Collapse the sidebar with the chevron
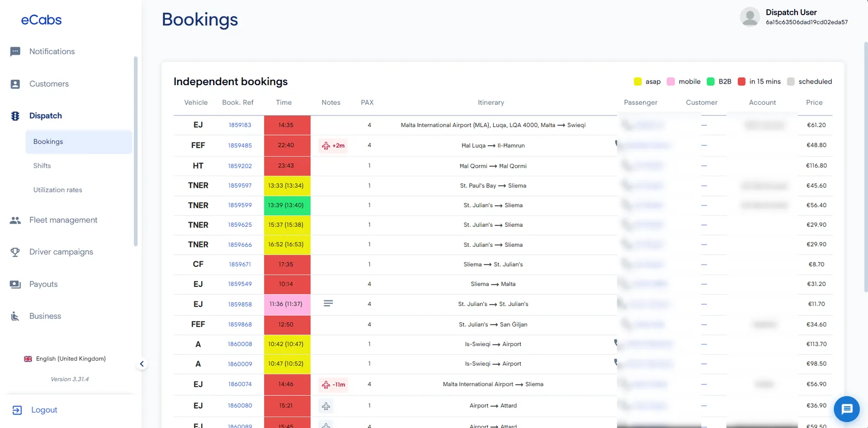This screenshot has width=868, height=428. pyautogui.click(x=142, y=364)
